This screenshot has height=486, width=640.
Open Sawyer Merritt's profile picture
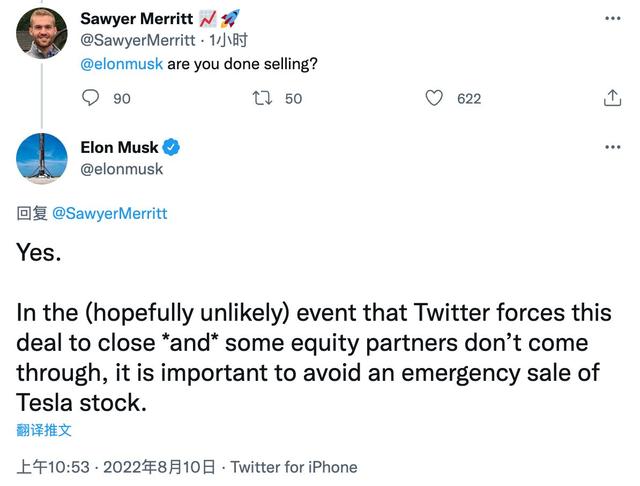click(42, 33)
